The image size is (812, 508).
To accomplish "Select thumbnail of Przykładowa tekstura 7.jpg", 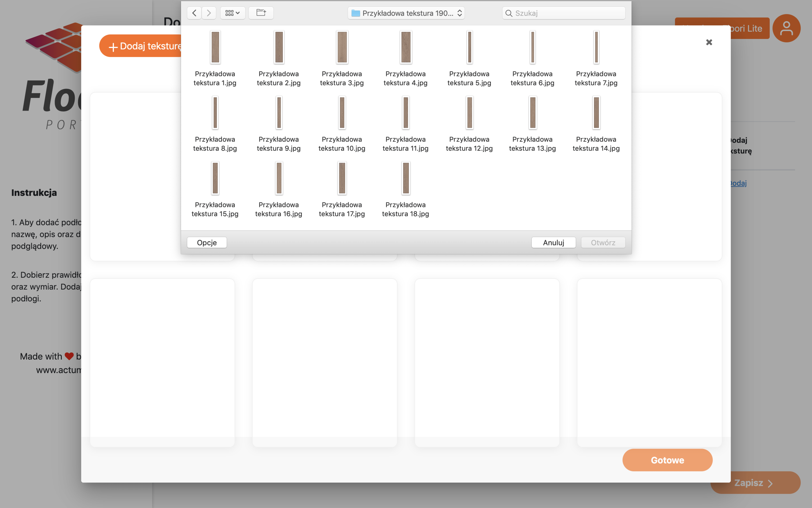I will pos(596,47).
